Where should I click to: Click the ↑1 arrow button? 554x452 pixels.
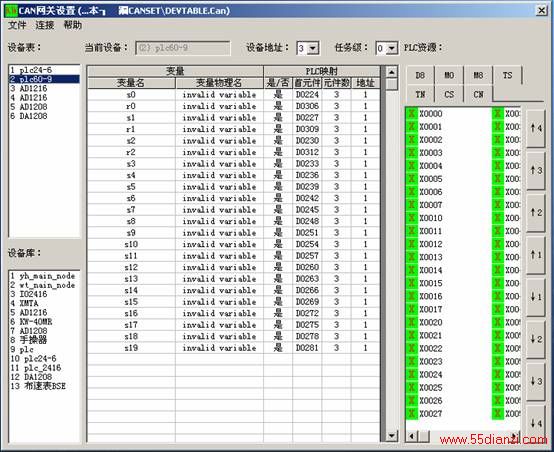tap(536, 255)
